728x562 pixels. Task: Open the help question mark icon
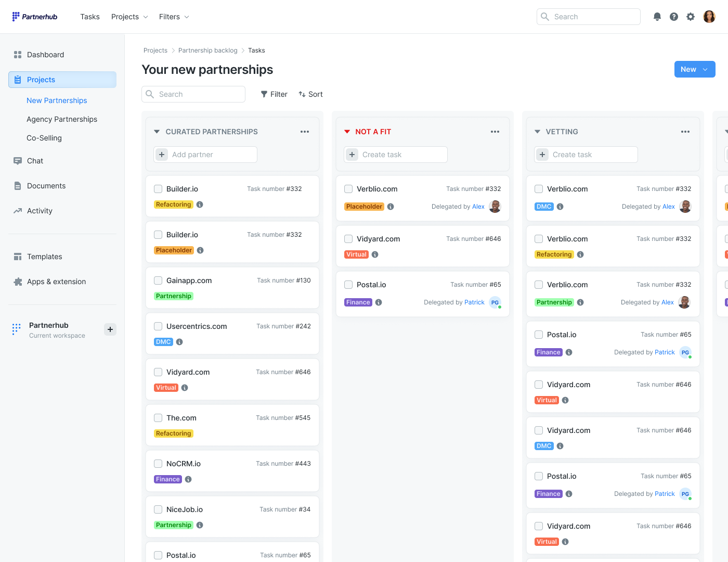pos(674,17)
